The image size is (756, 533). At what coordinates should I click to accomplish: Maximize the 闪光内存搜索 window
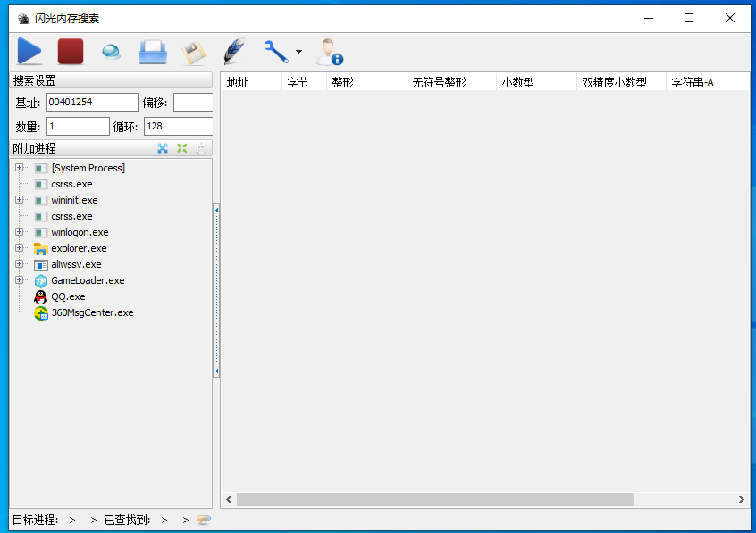pyautogui.click(x=689, y=19)
